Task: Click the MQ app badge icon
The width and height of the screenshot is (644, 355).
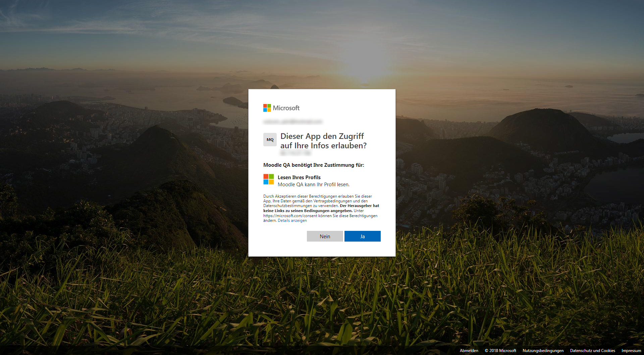Action: [270, 140]
